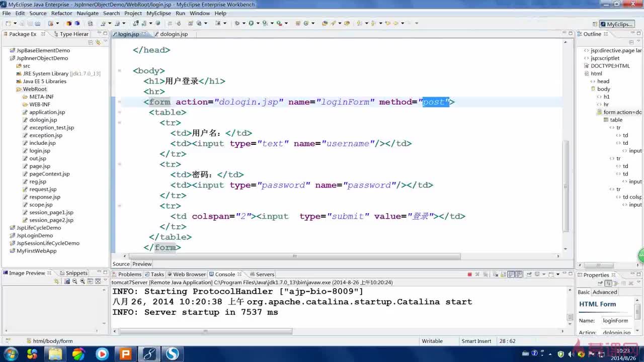Open the Window menu
644x362 pixels.
[200, 13]
